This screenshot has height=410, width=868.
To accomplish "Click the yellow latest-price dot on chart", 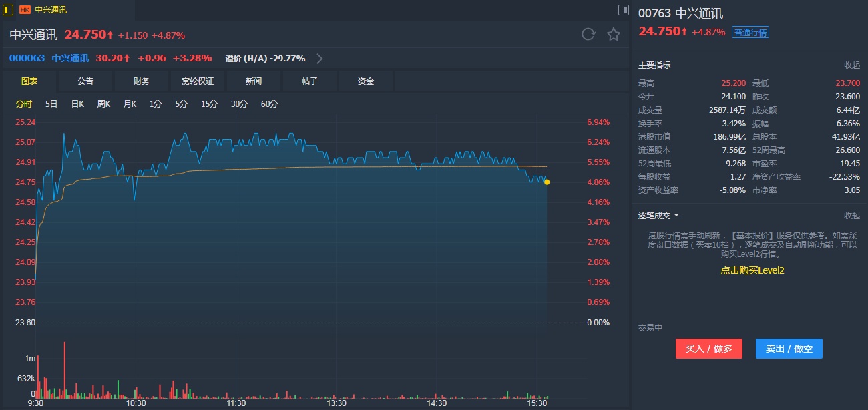I will 547,182.
